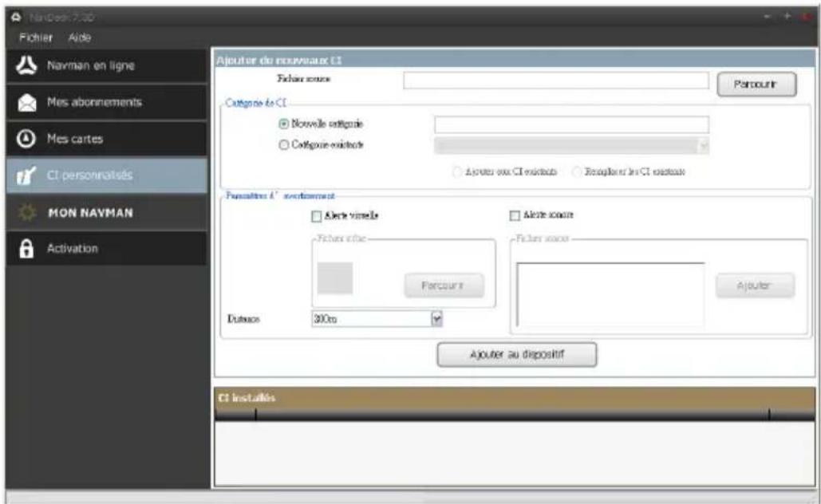This screenshot has height=504, width=821.
Task: Click the Nouvelle catégorie name field
Action: 572,124
